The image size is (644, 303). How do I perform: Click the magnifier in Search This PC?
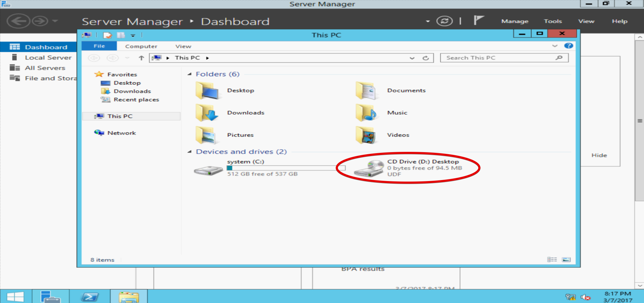click(559, 58)
